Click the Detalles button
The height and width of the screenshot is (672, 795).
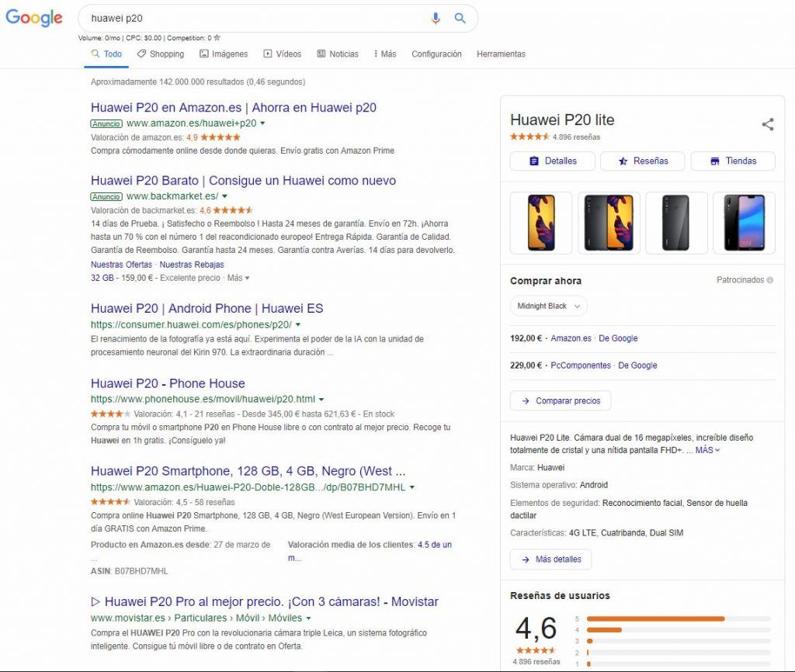click(x=552, y=161)
